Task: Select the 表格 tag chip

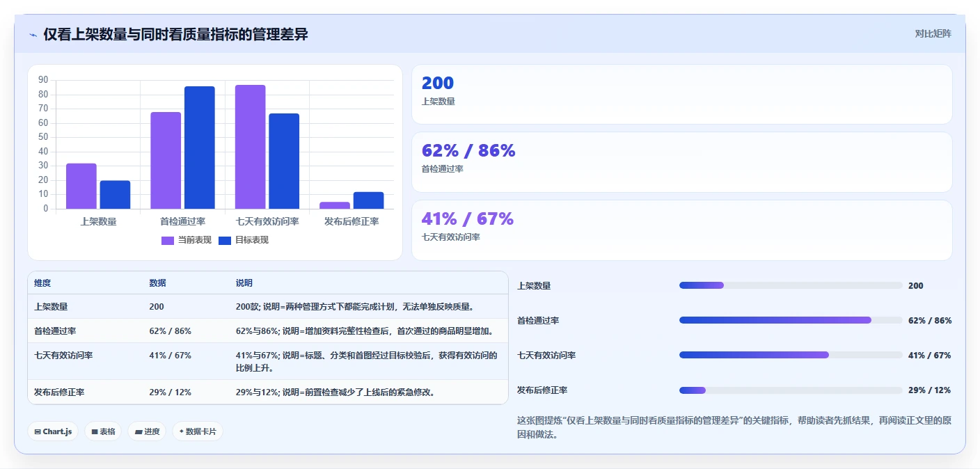Action: pyautogui.click(x=103, y=431)
